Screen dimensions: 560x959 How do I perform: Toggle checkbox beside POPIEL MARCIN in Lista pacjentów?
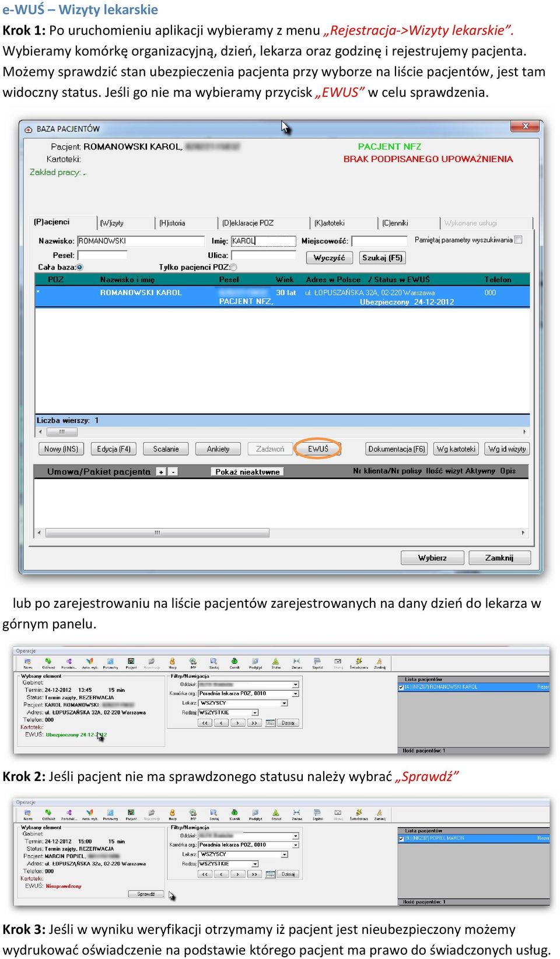pyautogui.click(x=401, y=838)
